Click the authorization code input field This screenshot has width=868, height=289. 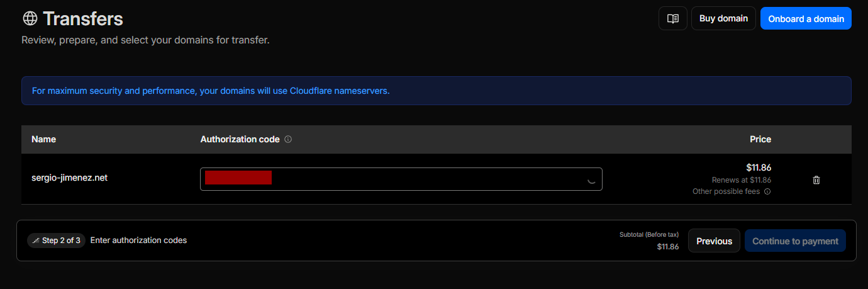[401, 179]
